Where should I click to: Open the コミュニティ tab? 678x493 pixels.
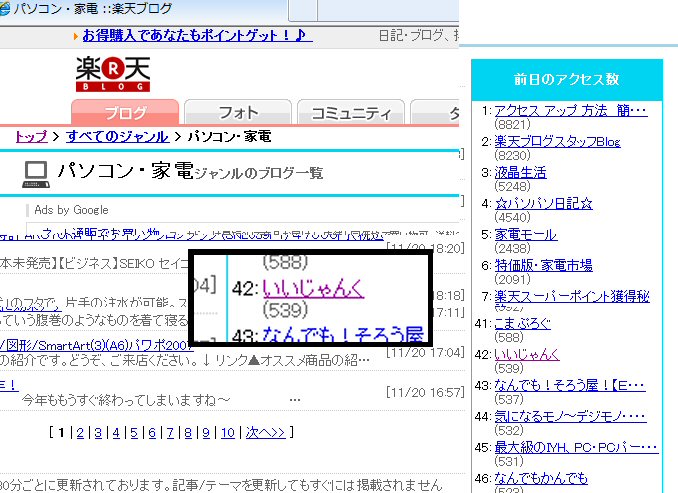pos(351,112)
